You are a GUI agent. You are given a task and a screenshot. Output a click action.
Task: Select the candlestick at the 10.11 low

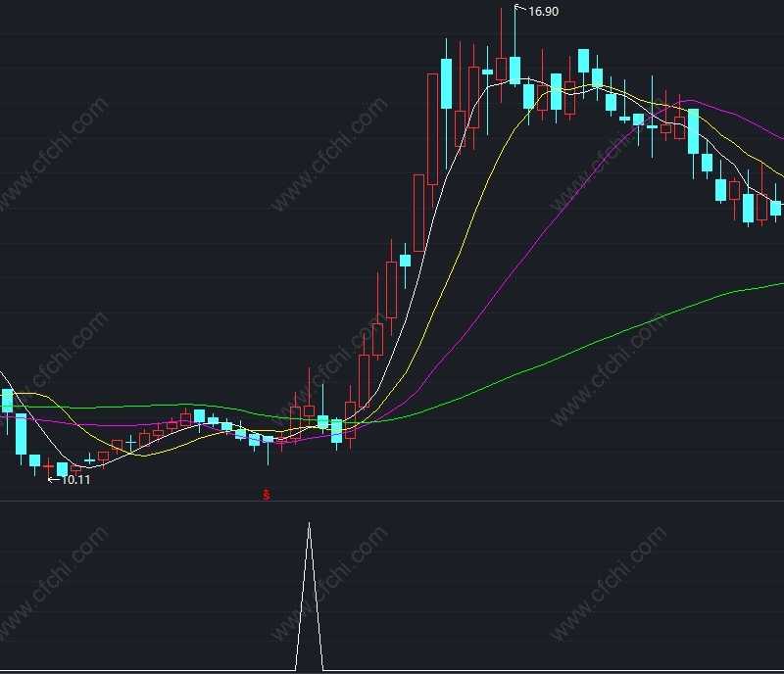pos(48,466)
